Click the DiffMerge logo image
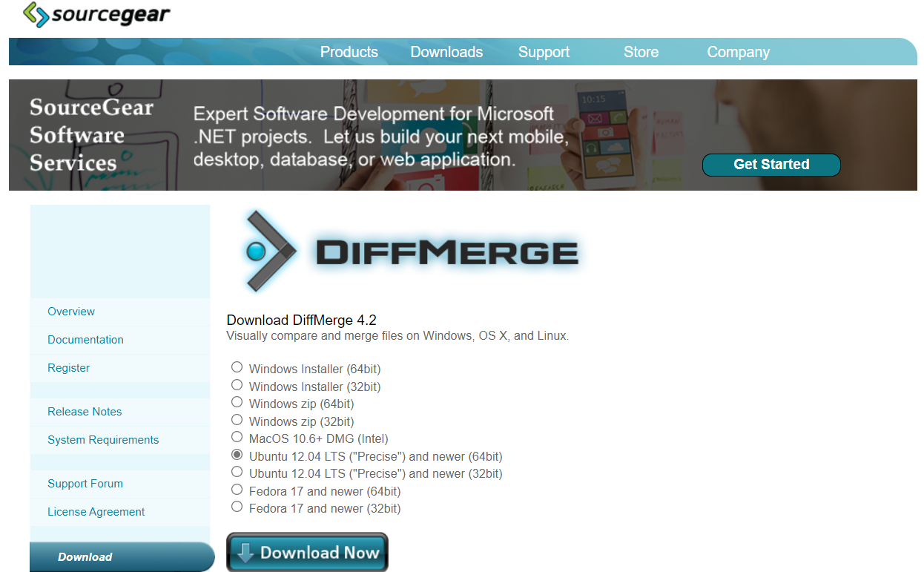924x572 pixels. pyautogui.click(x=412, y=251)
